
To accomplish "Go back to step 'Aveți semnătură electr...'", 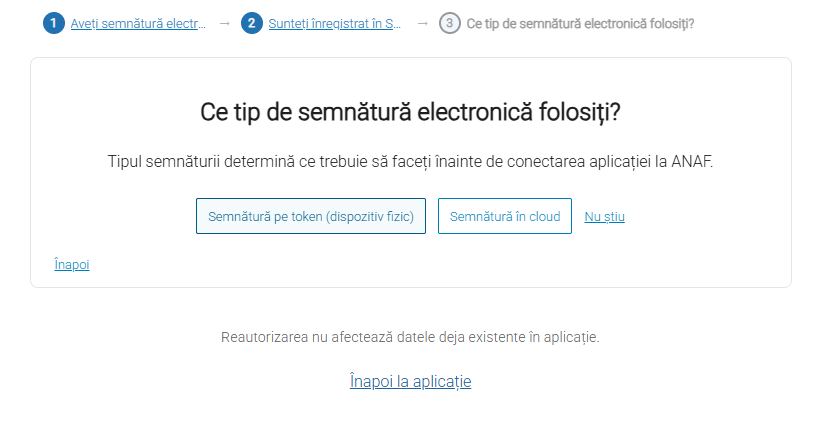I will tap(138, 23).
